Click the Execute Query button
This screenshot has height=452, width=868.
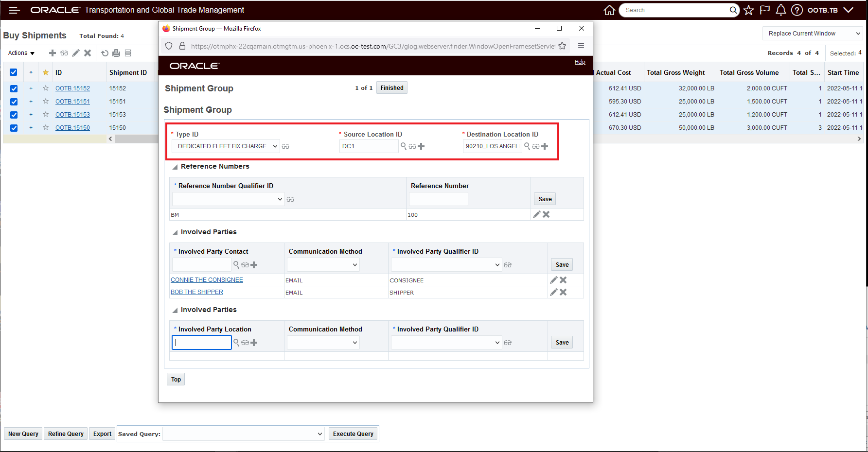click(353, 434)
